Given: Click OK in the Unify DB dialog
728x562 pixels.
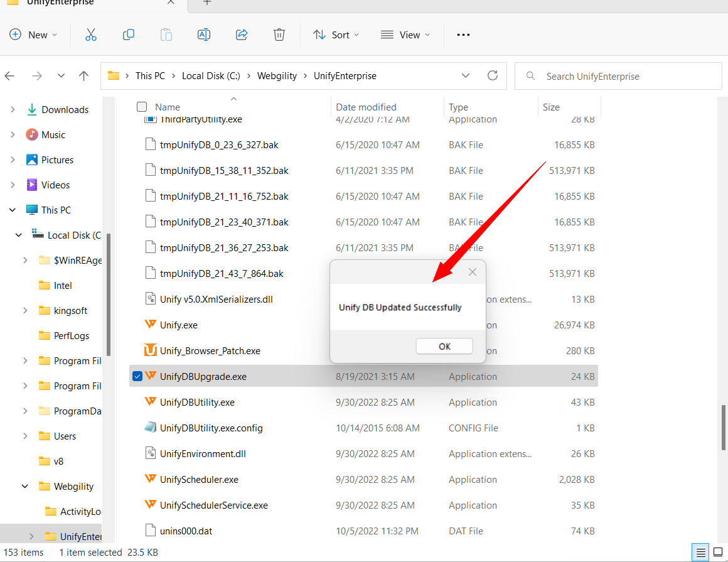Looking at the screenshot, I should click(x=444, y=347).
